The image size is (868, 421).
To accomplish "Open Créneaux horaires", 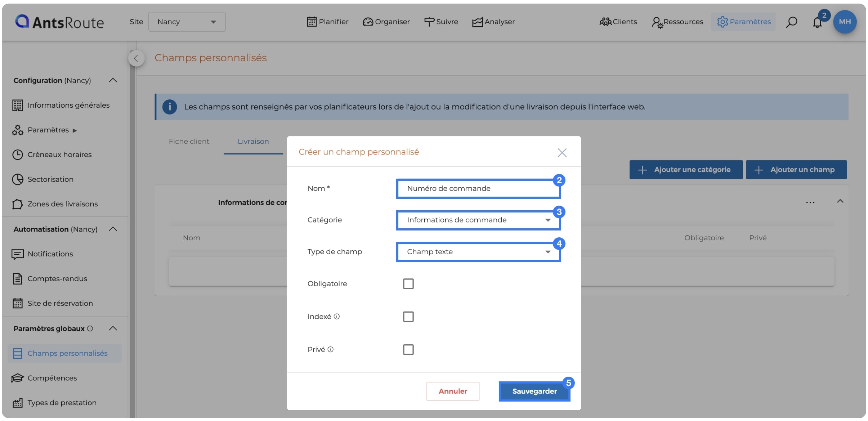I will tap(59, 154).
